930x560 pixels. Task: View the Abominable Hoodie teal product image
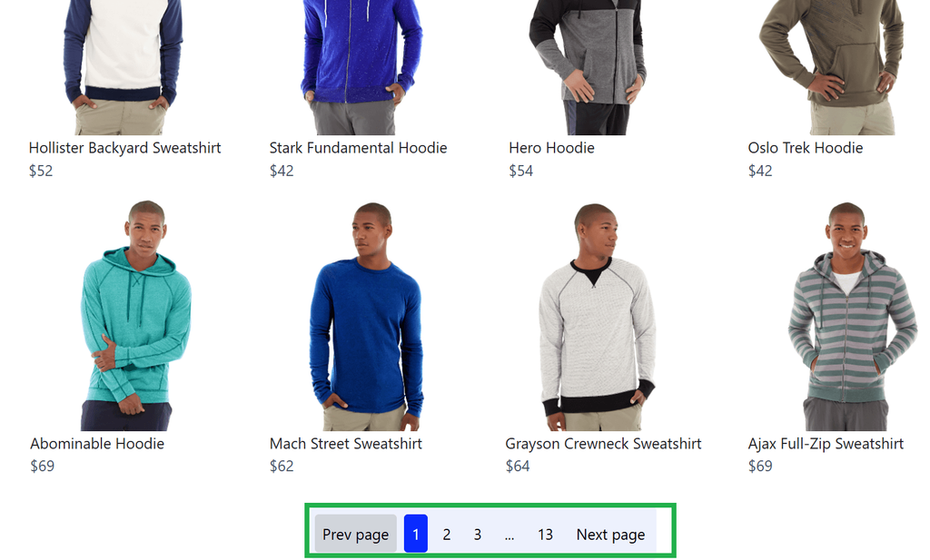136,316
